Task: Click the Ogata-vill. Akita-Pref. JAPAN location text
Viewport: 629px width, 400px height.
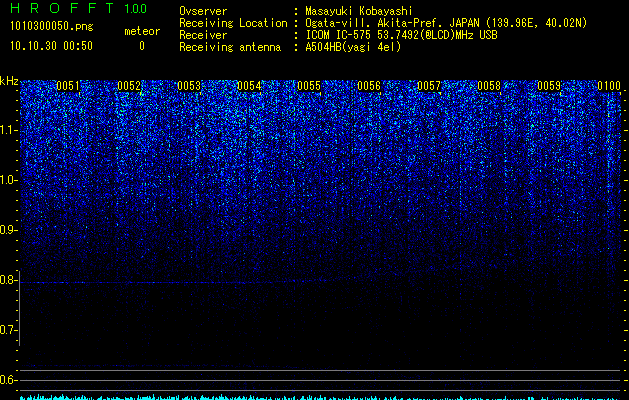Action: pos(446,23)
